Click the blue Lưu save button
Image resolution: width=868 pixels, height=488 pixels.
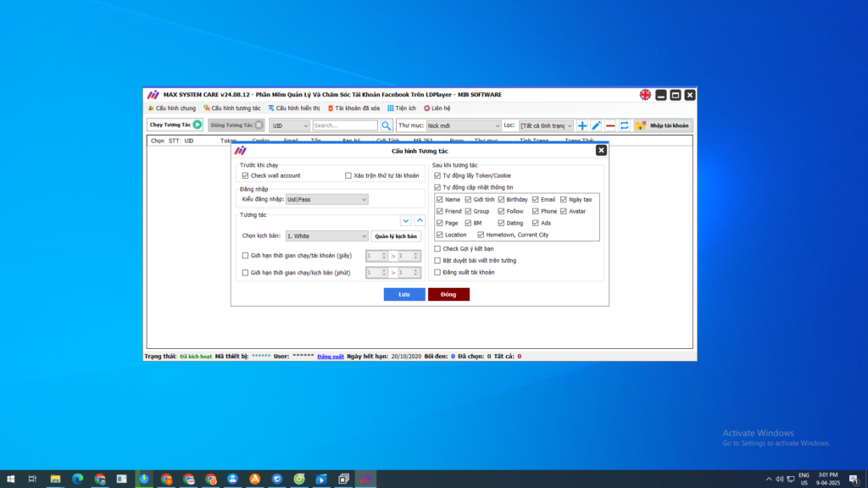click(404, 294)
